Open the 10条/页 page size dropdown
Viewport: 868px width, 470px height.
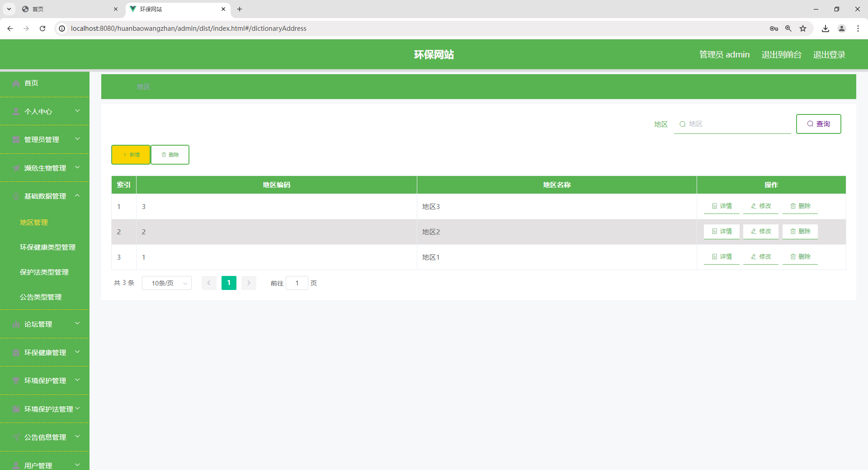166,283
